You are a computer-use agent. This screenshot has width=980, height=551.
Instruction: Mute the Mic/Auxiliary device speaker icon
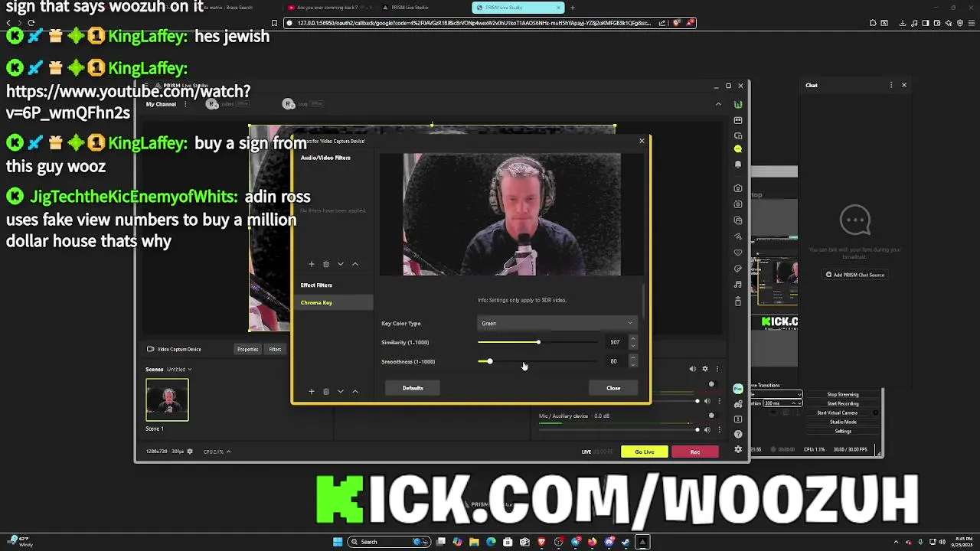tap(707, 429)
